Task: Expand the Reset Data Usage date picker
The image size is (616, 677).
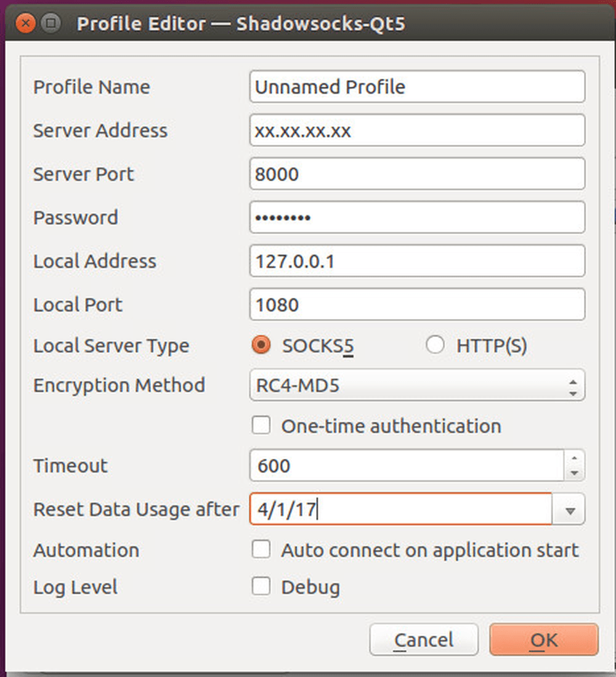Action: 570,510
